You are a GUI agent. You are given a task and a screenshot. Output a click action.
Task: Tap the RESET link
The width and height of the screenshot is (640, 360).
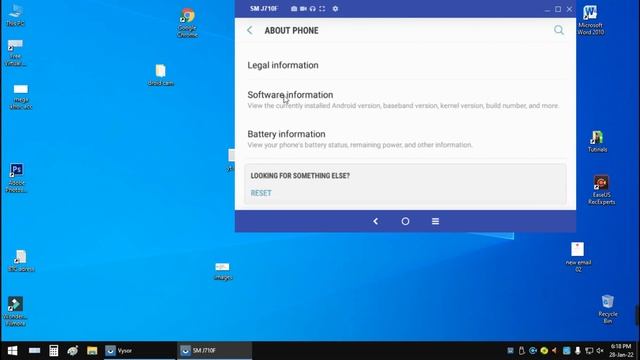(261, 193)
